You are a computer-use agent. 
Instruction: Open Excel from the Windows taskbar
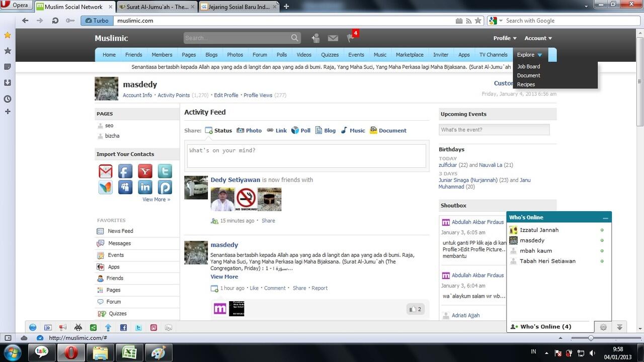(x=130, y=352)
